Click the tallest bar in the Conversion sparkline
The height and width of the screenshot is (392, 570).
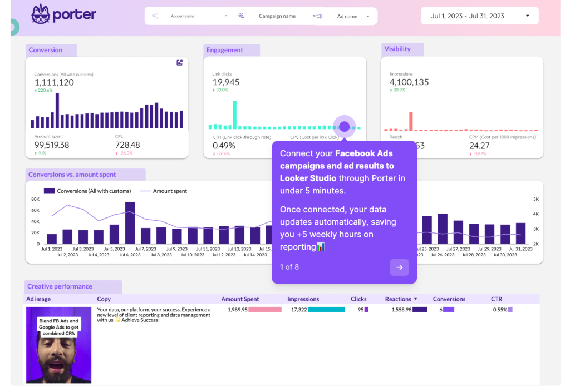(57, 111)
